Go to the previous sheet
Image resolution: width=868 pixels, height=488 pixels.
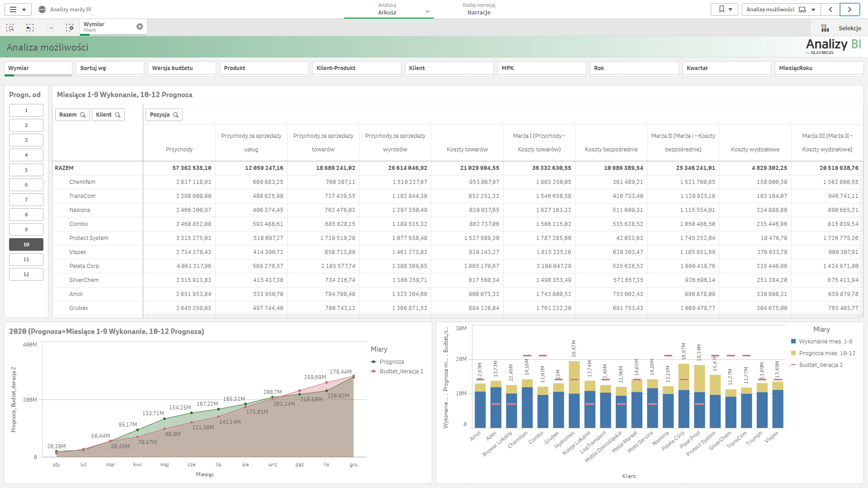tap(830, 9)
